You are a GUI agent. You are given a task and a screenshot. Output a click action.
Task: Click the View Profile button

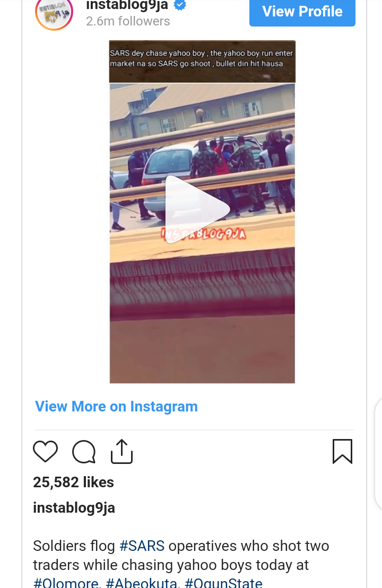pos(302,12)
